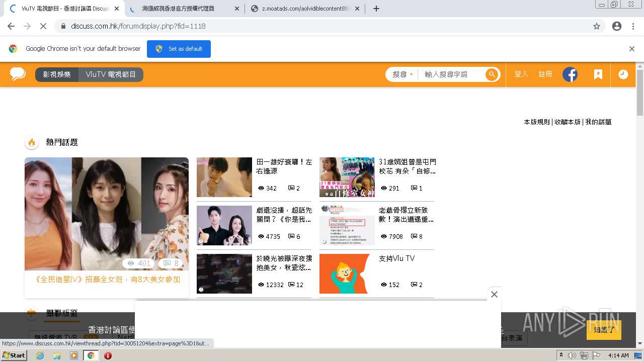
Task: Click the fire icon beside 熱門話題
Action: pyautogui.click(x=32, y=143)
